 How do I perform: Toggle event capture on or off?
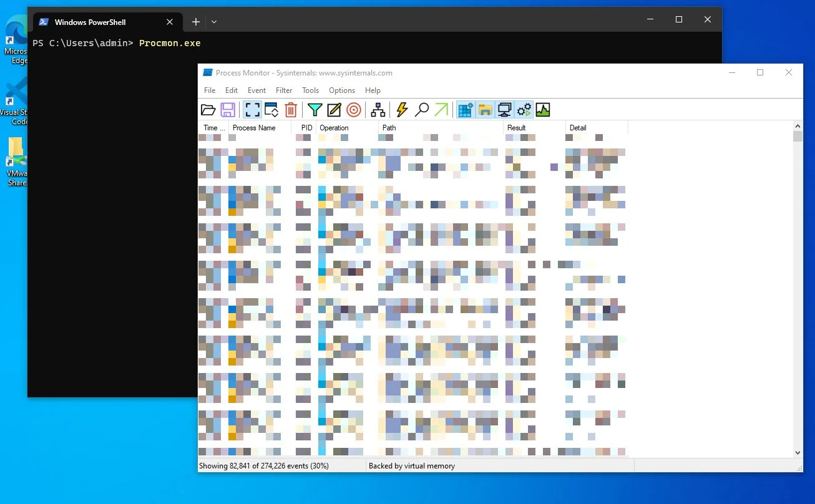tap(252, 109)
